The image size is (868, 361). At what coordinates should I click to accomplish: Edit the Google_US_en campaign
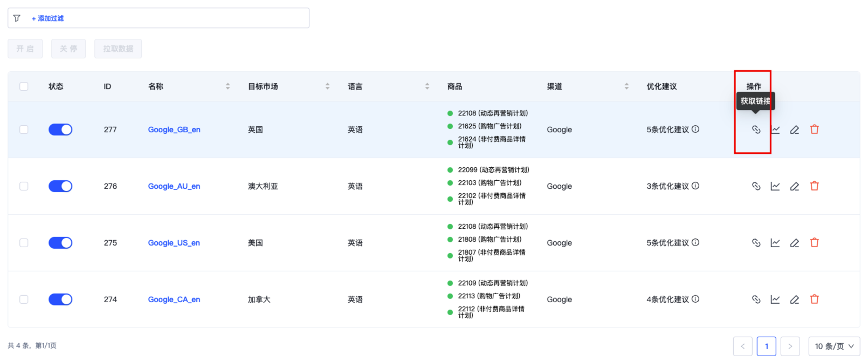coord(794,243)
